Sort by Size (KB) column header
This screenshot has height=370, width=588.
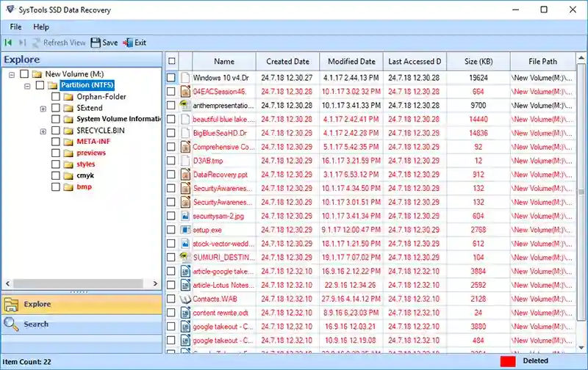(478, 61)
